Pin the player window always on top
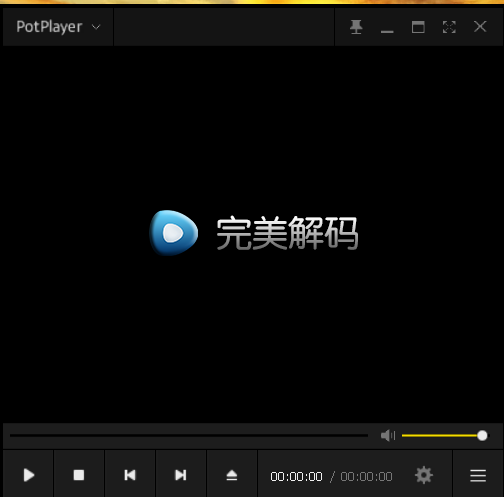The height and width of the screenshot is (497, 504). (x=356, y=27)
